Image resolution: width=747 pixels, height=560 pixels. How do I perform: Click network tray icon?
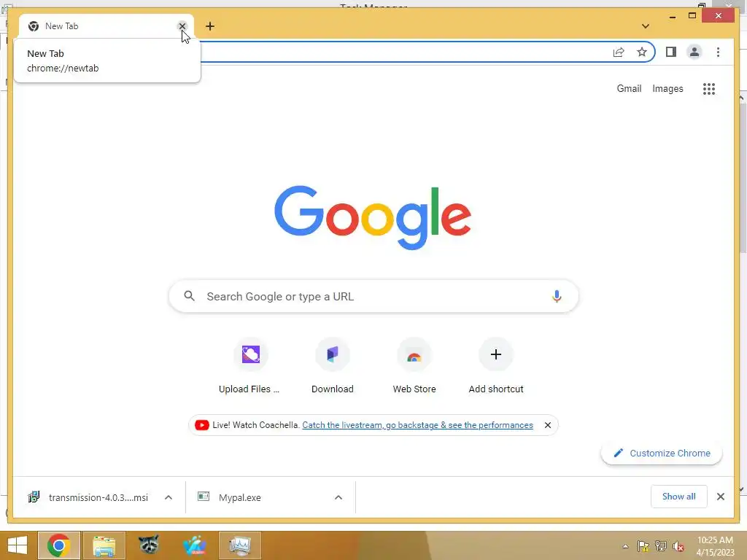pyautogui.click(x=661, y=546)
